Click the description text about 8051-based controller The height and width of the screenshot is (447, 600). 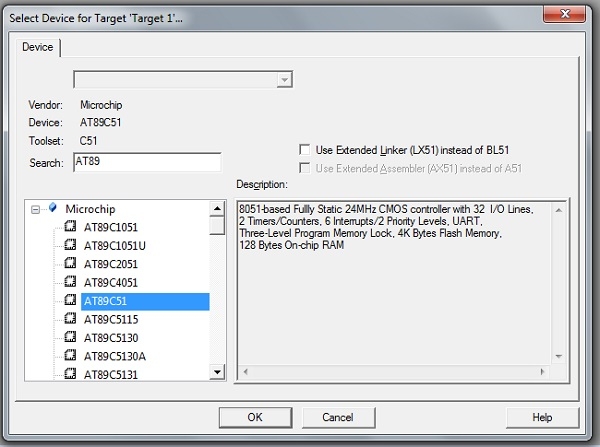click(386, 227)
